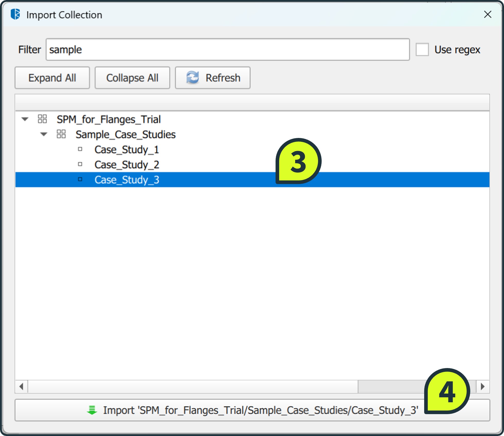504x436 pixels.
Task: Click the Sample_Case_Studies grid icon
Action: click(61, 134)
